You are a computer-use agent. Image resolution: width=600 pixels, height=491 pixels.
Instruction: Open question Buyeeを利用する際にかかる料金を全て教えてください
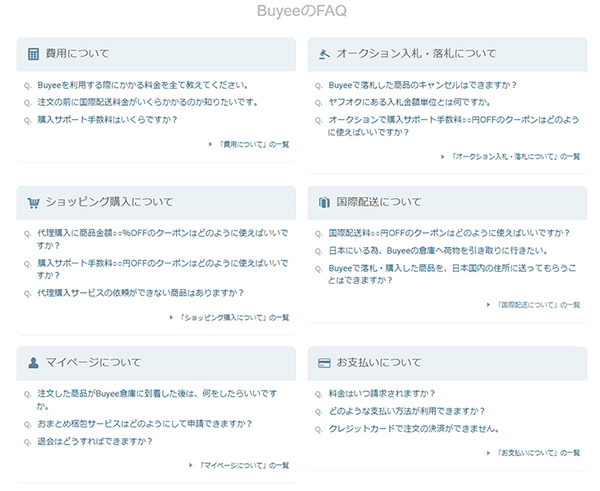(143, 85)
